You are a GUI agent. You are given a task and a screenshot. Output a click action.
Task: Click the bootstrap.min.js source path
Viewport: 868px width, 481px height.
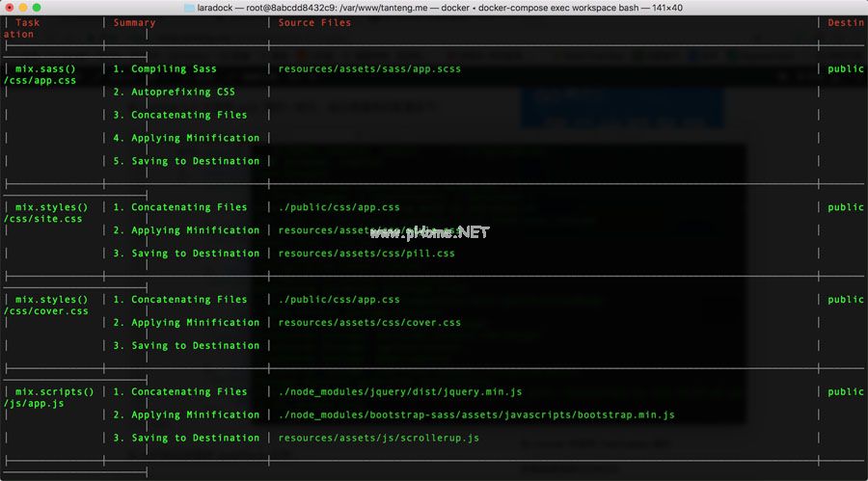tap(476, 414)
